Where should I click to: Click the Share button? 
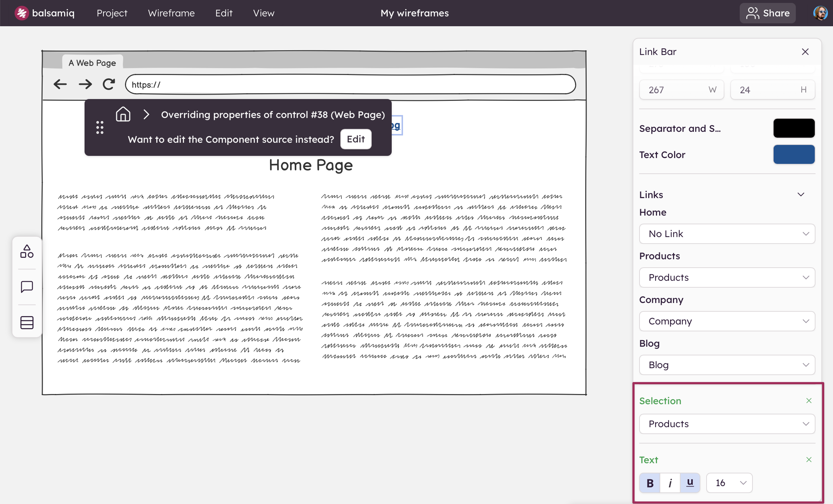(767, 13)
